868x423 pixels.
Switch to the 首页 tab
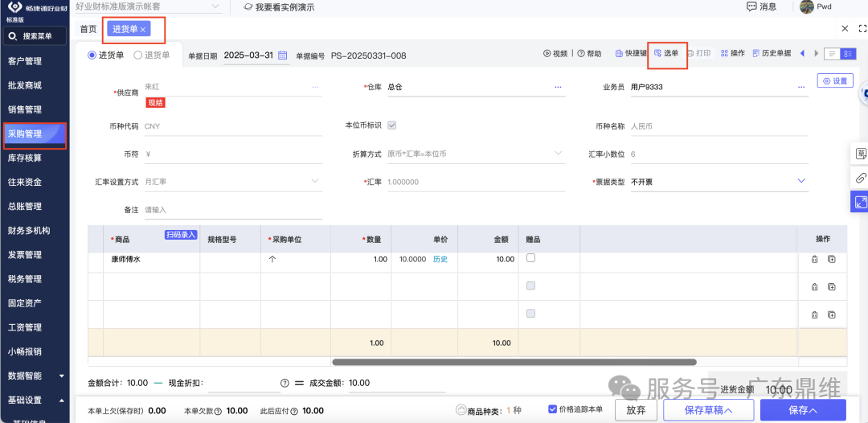(x=88, y=29)
